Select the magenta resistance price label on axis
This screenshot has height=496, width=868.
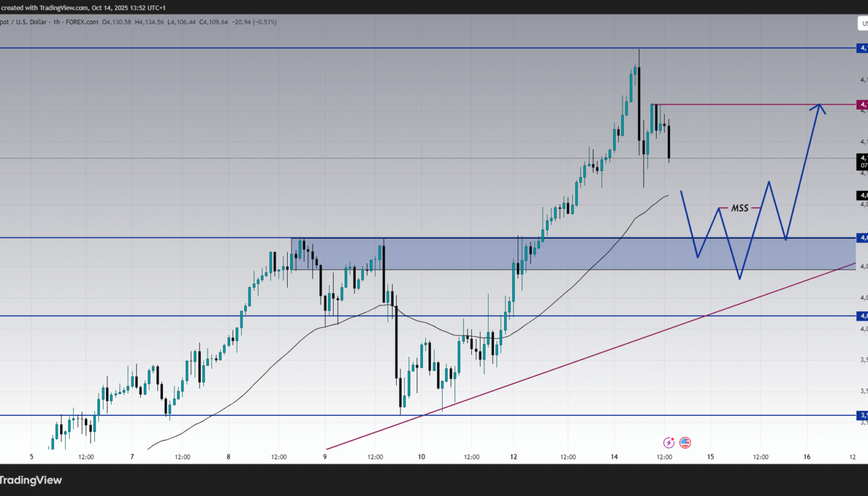[x=862, y=104]
